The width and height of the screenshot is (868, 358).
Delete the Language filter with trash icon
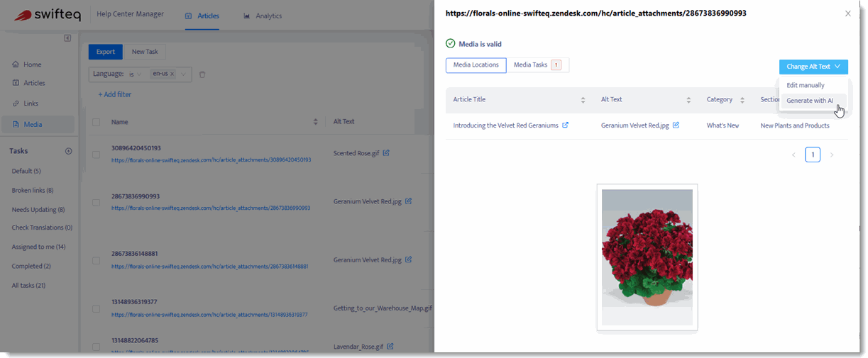click(x=202, y=74)
